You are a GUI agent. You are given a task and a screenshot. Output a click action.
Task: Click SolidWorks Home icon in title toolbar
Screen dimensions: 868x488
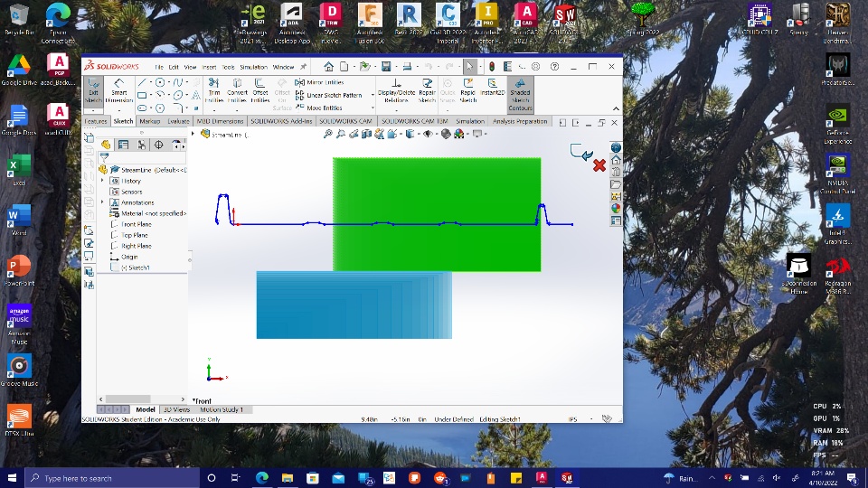click(x=328, y=67)
